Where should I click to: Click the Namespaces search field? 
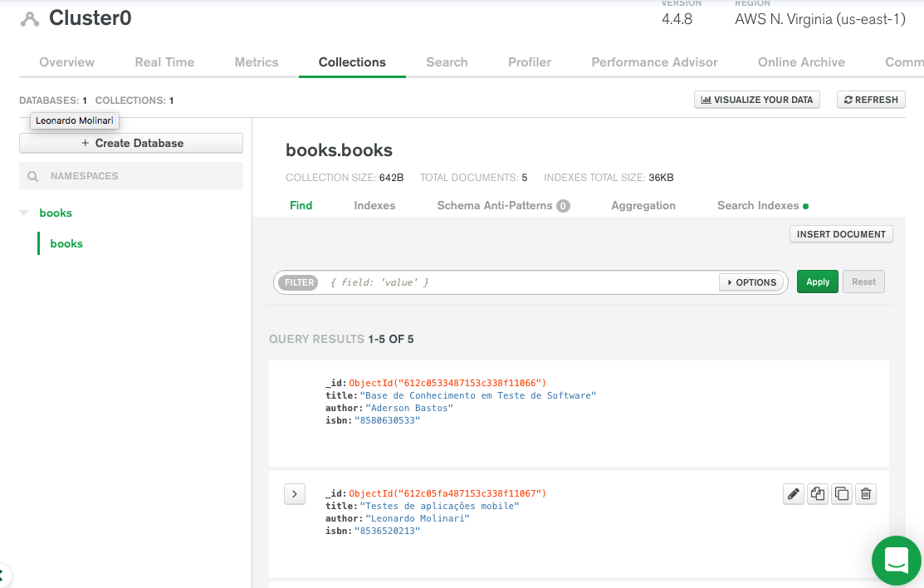(131, 176)
